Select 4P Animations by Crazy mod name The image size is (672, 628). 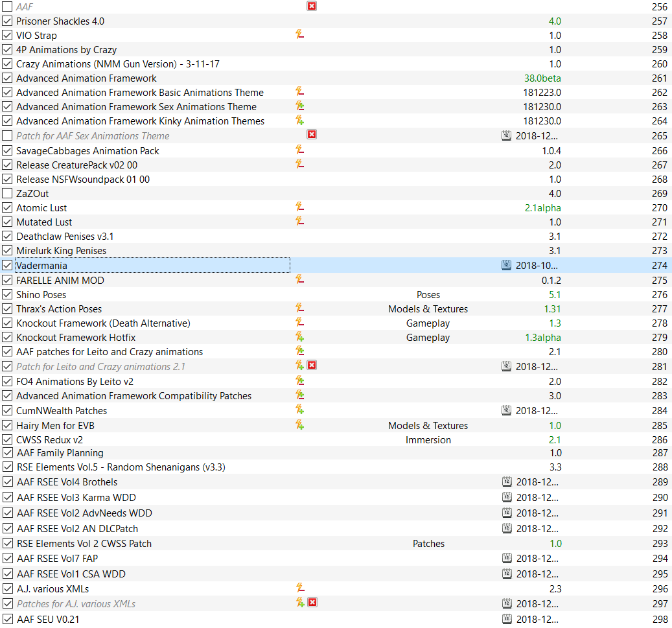[67, 50]
